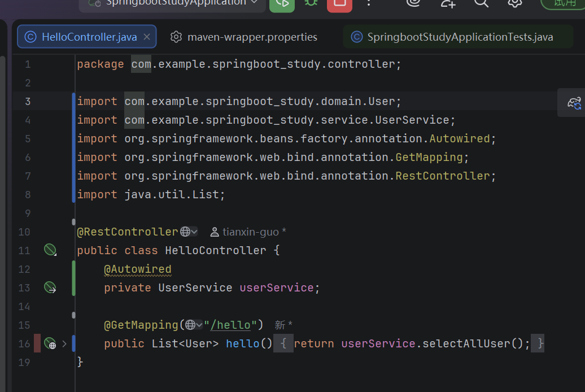This screenshot has width=585, height=392.
Task: Follow the /hello URL mapping link
Action: click(230, 325)
